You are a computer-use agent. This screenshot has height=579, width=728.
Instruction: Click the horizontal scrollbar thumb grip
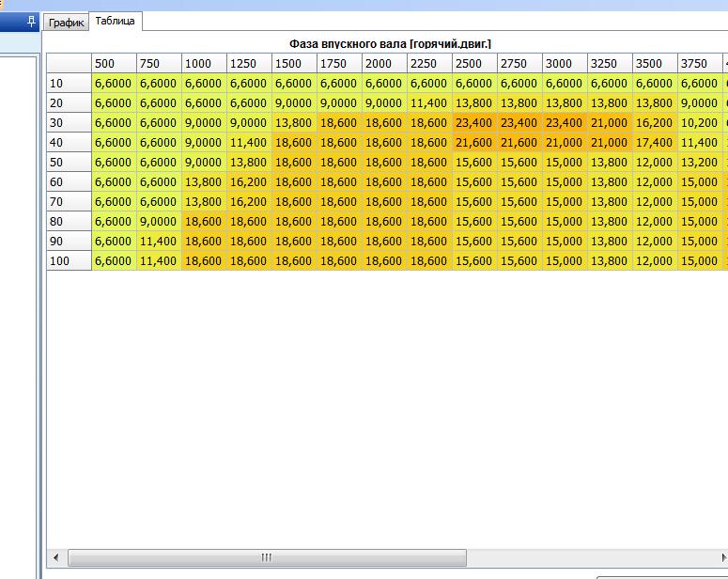tap(266, 557)
